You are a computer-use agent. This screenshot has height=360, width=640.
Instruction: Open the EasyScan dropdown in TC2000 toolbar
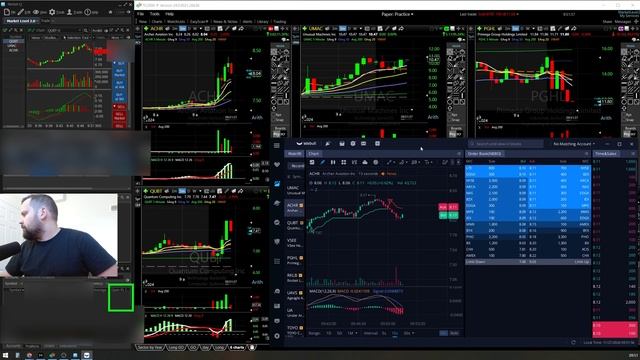(x=199, y=22)
